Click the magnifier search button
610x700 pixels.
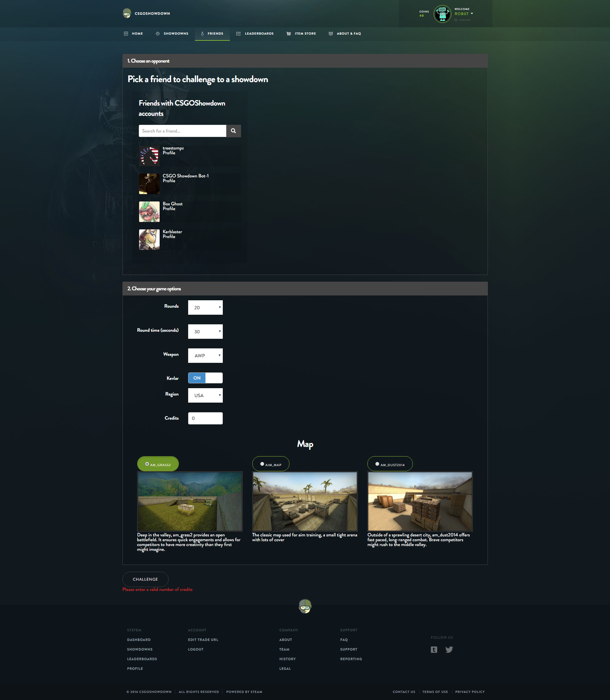tap(233, 131)
